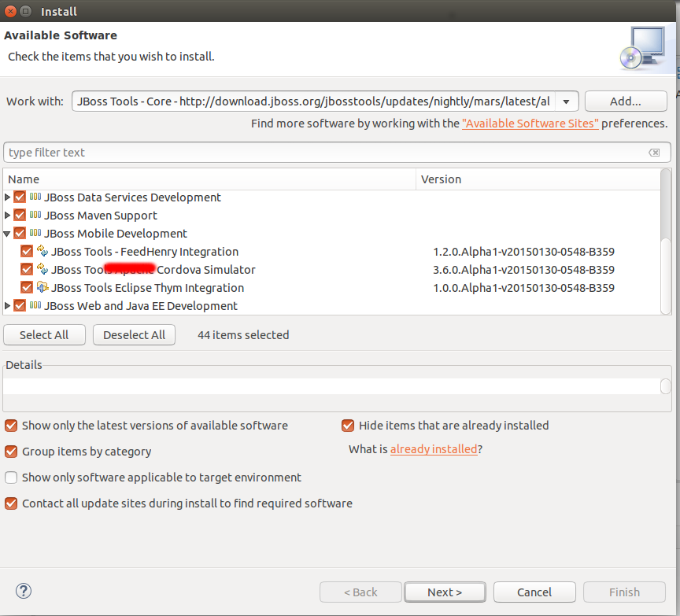Click the Cordova Simulator feature icon
This screenshot has height=616, width=680.
[42, 269]
